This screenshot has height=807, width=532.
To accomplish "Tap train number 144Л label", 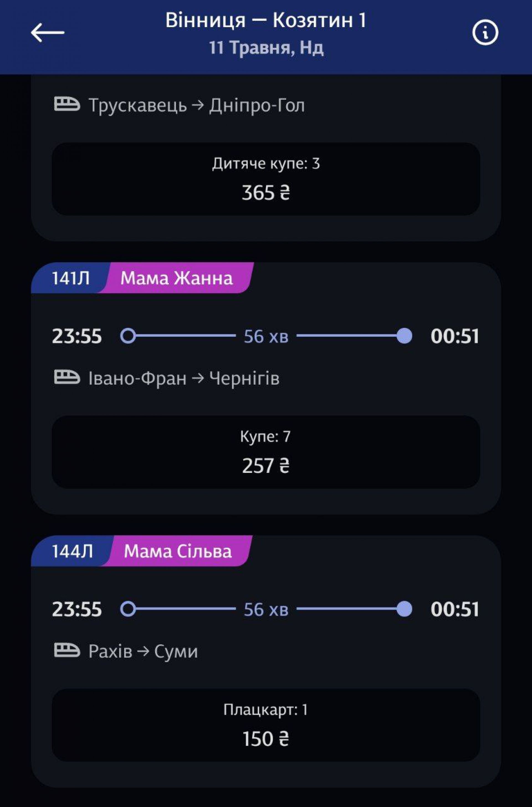I will click(x=72, y=551).
